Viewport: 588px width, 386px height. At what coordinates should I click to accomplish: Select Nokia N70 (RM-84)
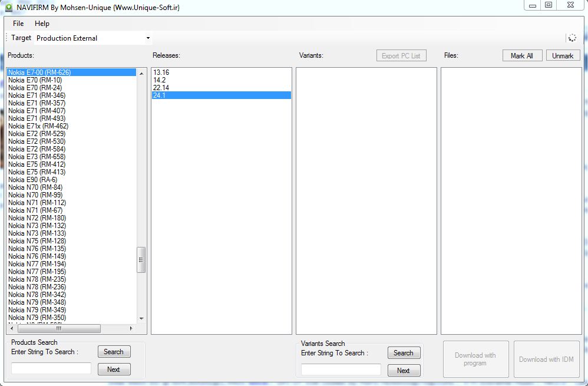pos(72,187)
